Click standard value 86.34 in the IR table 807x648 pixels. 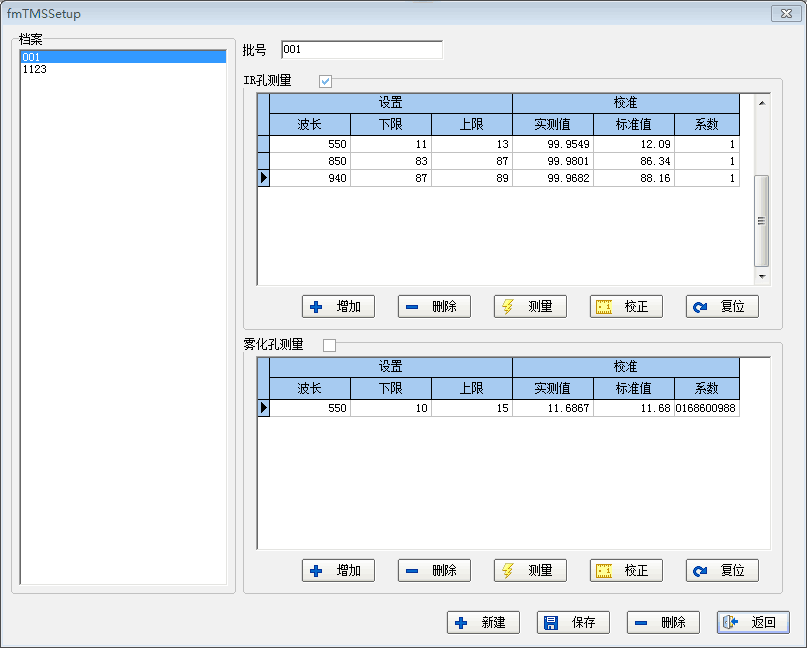click(634, 161)
